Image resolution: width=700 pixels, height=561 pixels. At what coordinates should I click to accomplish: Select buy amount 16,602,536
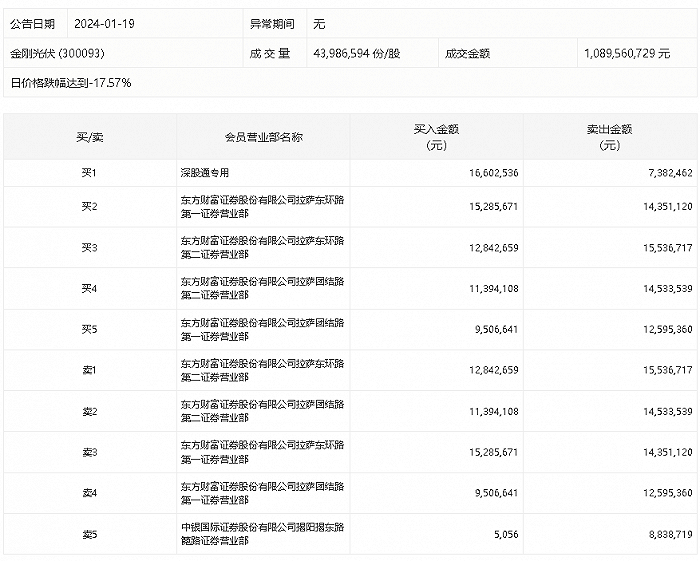494,173
